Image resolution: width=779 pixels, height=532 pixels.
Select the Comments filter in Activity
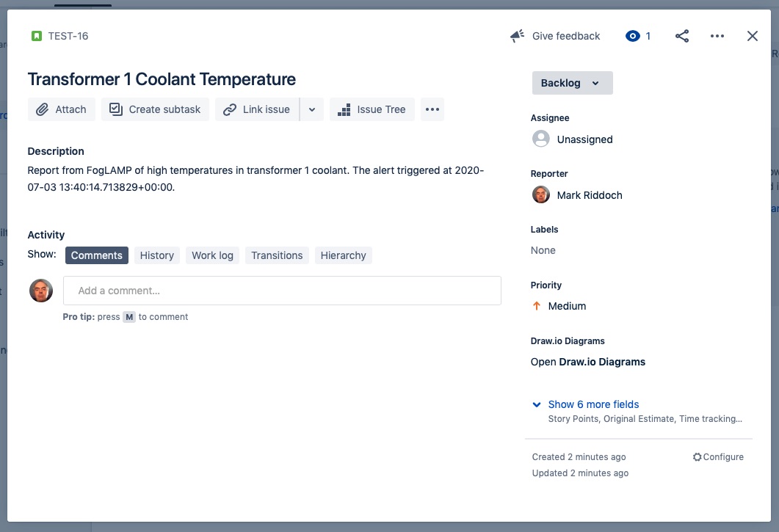coord(96,255)
